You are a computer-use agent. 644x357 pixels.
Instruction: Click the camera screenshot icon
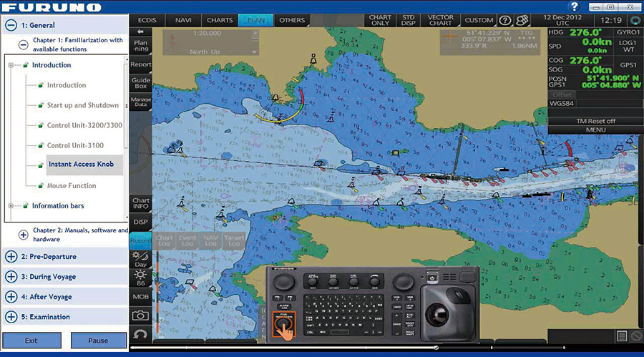click(x=140, y=315)
